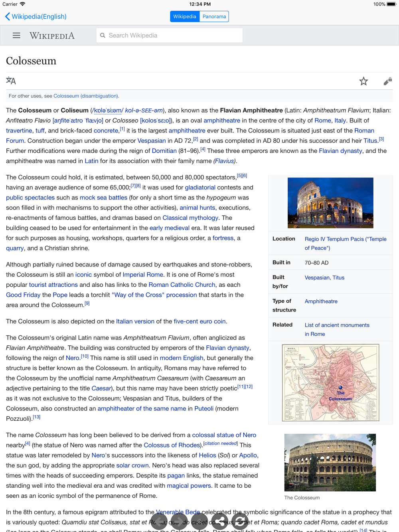Tap the Wi-Fi status icon

coord(23,4)
